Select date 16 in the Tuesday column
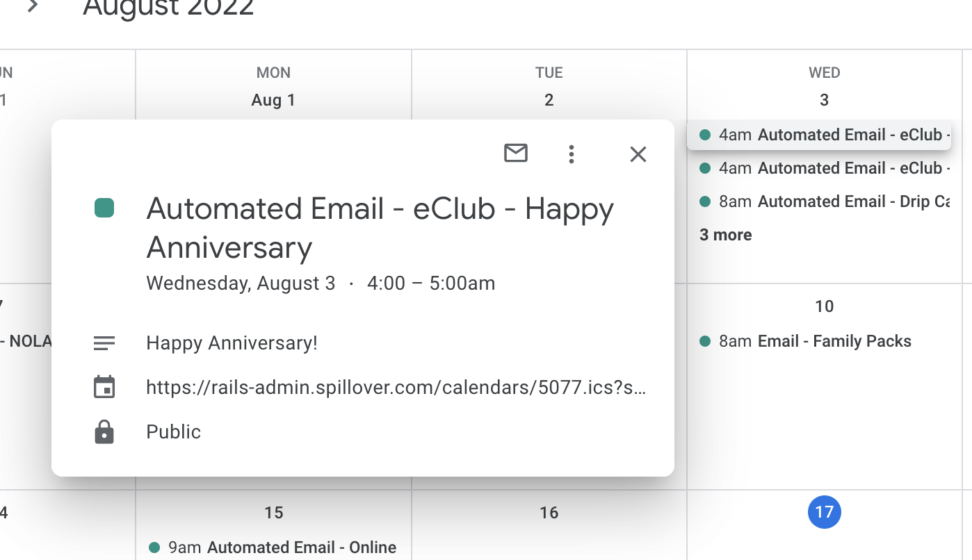Image resolution: width=972 pixels, height=560 pixels. tap(549, 513)
